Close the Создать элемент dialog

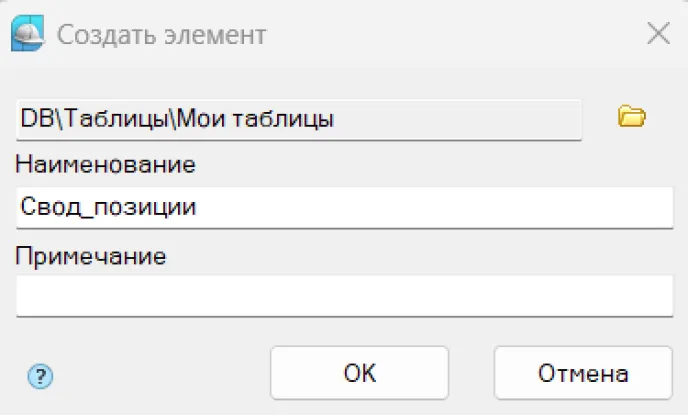click(657, 35)
